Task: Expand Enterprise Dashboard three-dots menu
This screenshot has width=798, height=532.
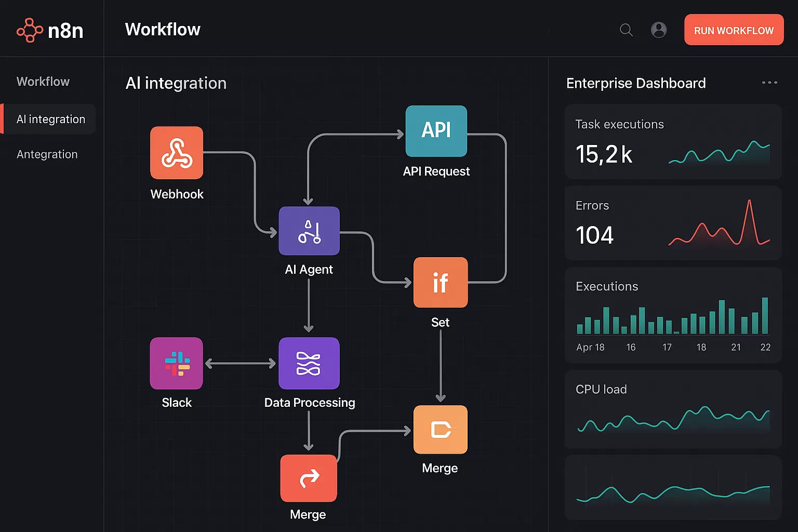Action: [x=769, y=83]
